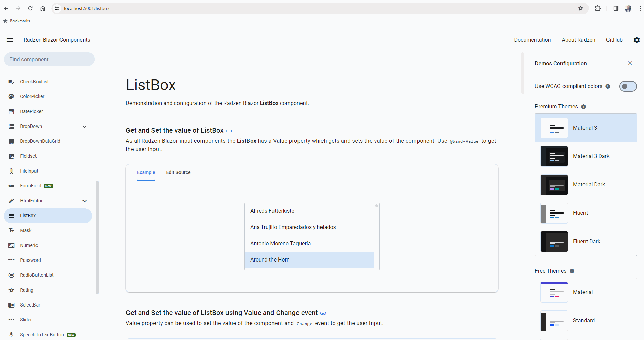
Task: Click the DatePicker calendar icon
Action: coord(11,111)
